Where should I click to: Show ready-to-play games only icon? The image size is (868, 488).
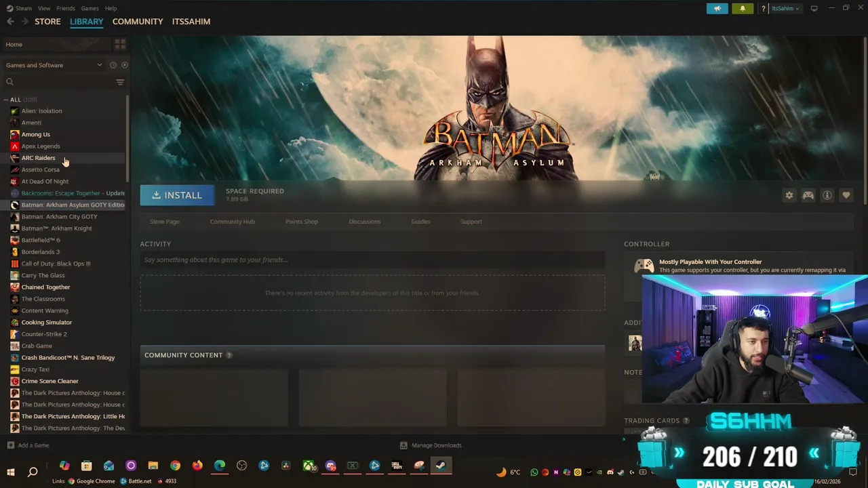click(124, 65)
